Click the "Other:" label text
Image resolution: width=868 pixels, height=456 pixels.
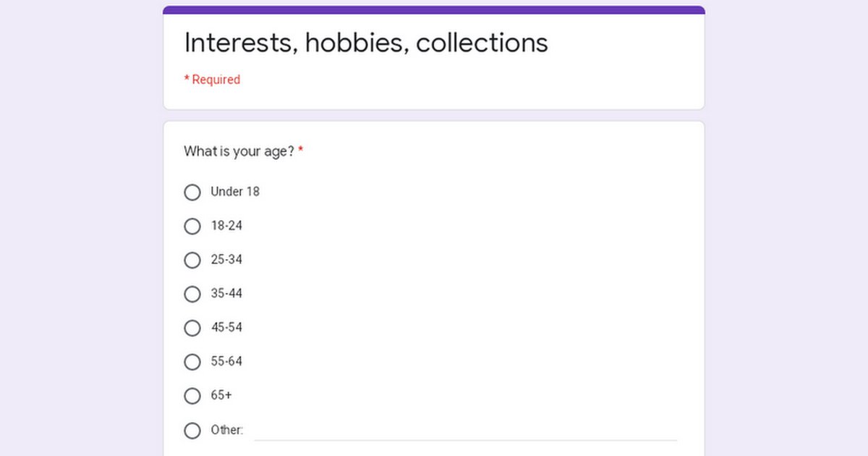(x=226, y=430)
